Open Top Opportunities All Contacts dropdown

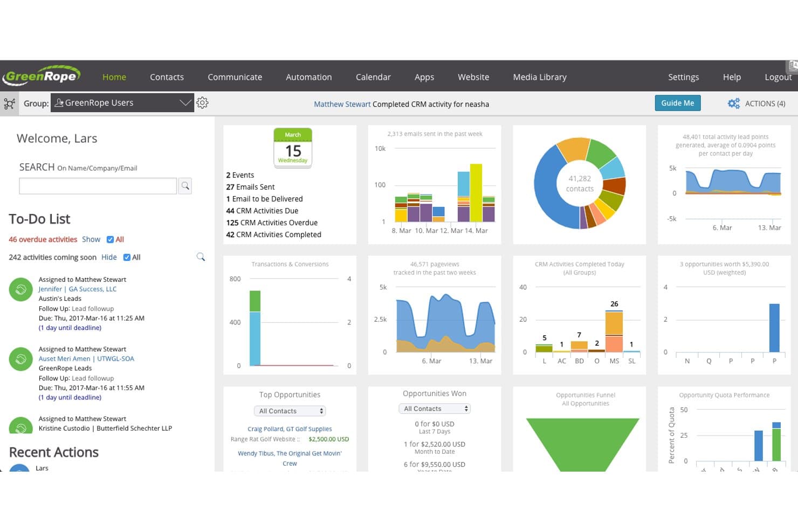pyautogui.click(x=291, y=411)
